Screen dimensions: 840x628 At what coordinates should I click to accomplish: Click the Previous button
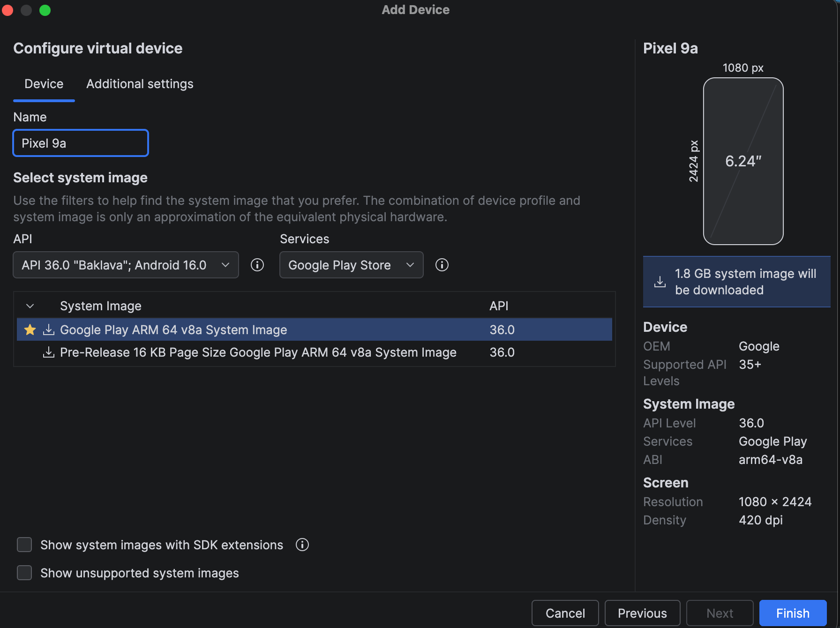point(642,613)
